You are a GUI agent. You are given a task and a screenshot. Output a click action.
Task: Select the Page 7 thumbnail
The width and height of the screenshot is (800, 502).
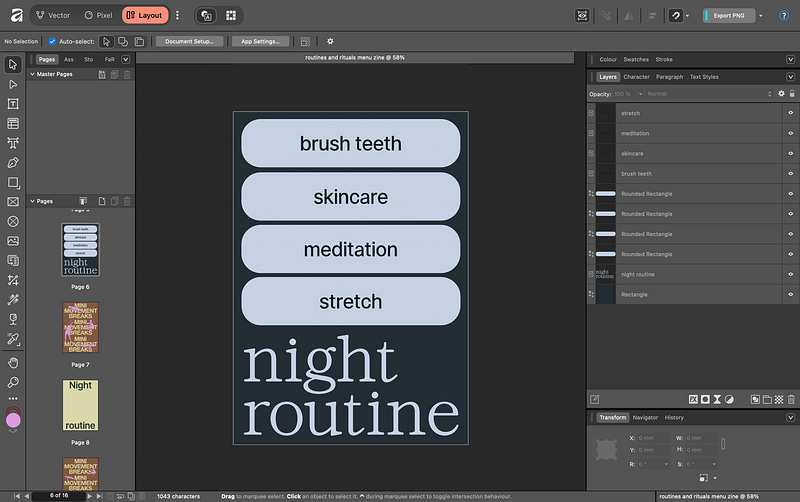coord(80,327)
